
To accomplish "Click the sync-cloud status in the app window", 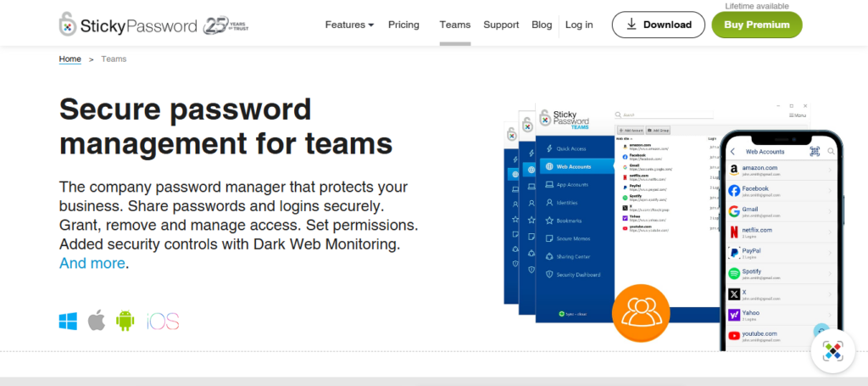I will click(x=572, y=313).
